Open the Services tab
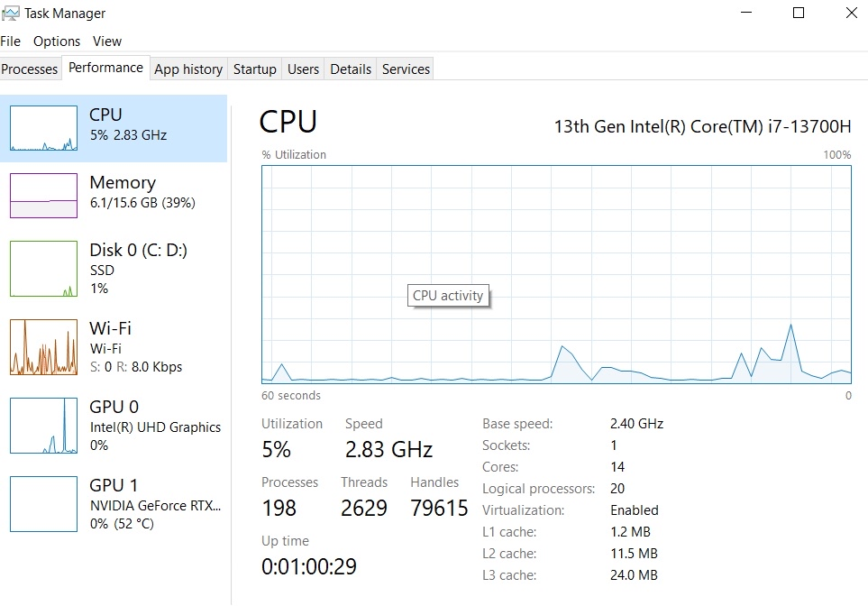Image resolution: width=868 pixels, height=615 pixels. coord(406,69)
